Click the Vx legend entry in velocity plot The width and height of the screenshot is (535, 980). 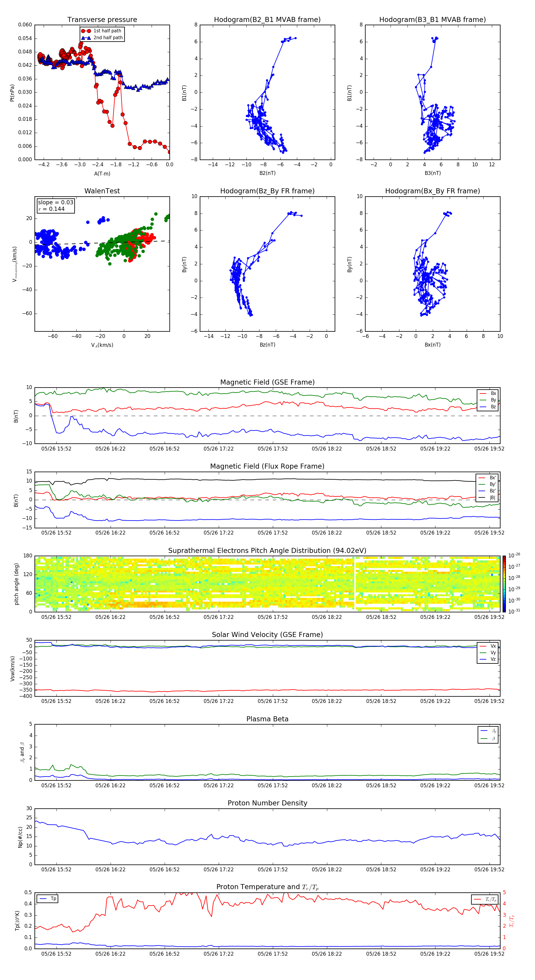[x=488, y=647]
